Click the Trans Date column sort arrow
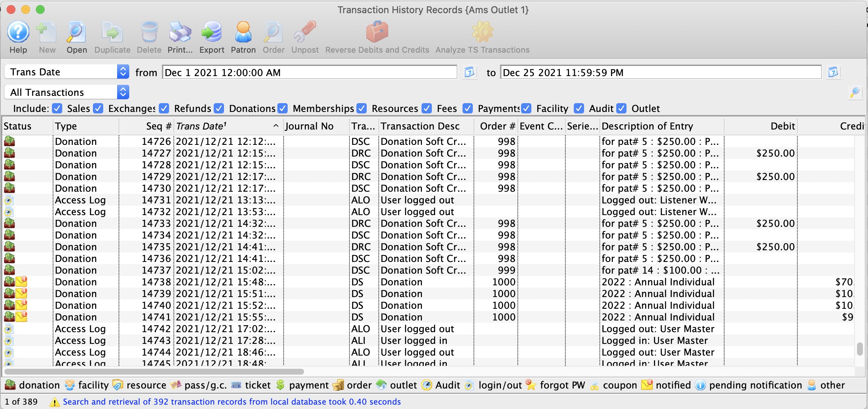Viewport: 868px width, 409px height. 276,126
